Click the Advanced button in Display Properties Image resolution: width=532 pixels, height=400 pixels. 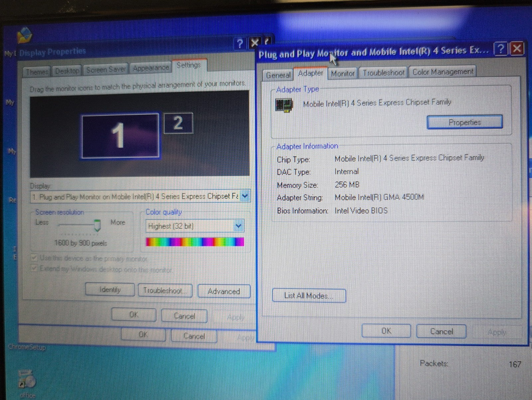[x=224, y=291]
